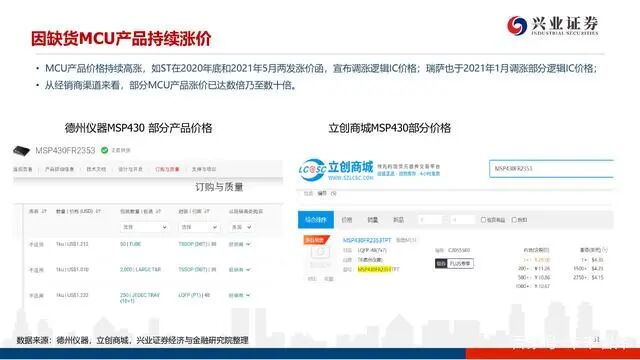Sort LCSC results by 价格
Viewport: 640px width, 360px height.
point(347,220)
